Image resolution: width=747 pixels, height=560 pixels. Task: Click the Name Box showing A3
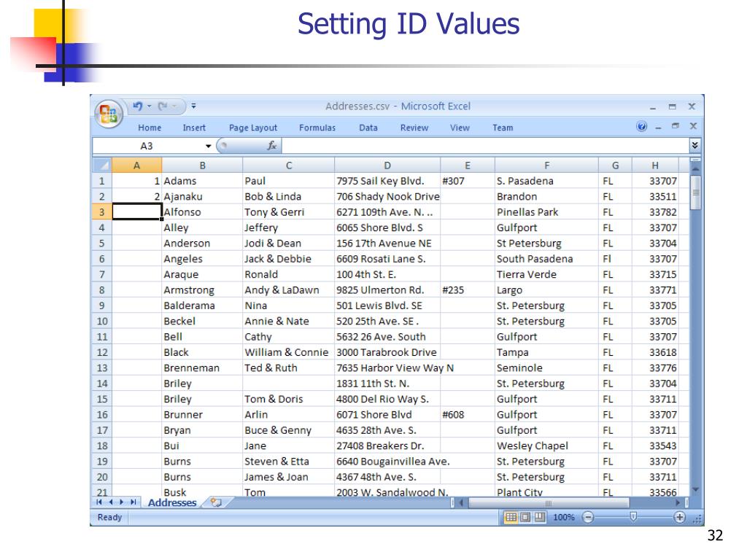click(x=147, y=146)
